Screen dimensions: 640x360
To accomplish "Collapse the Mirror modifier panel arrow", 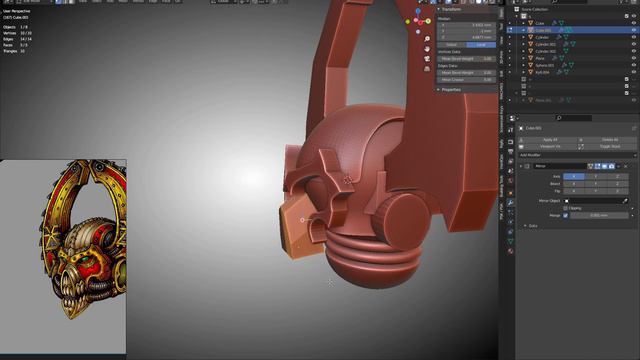I will click(521, 166).
